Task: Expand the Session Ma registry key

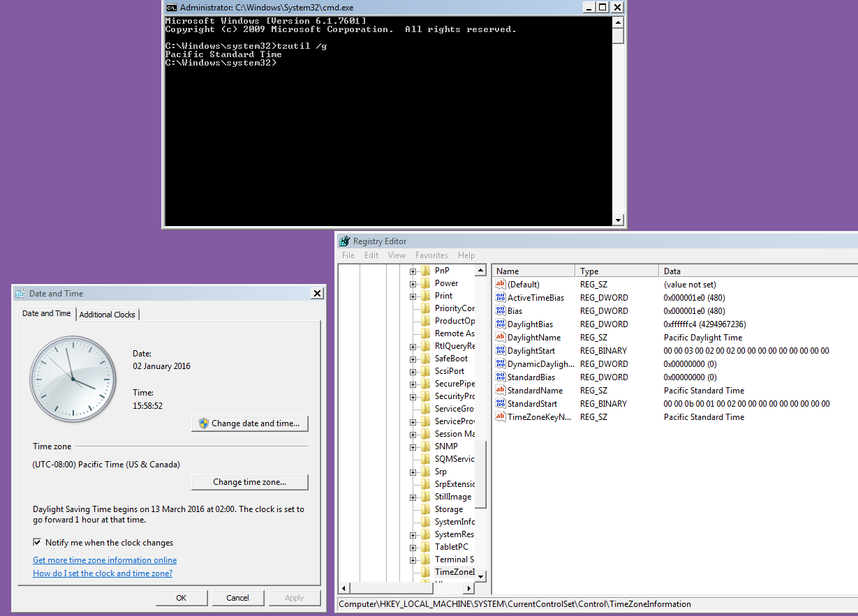Action: coord(413,434)
